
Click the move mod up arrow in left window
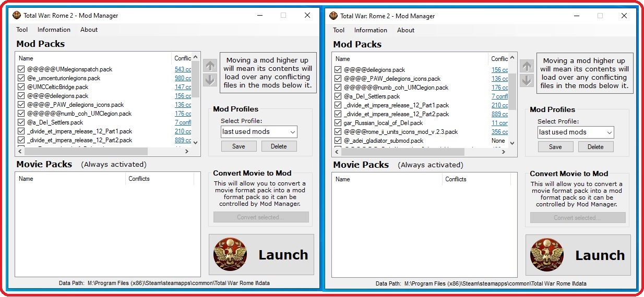pos(210,66)
